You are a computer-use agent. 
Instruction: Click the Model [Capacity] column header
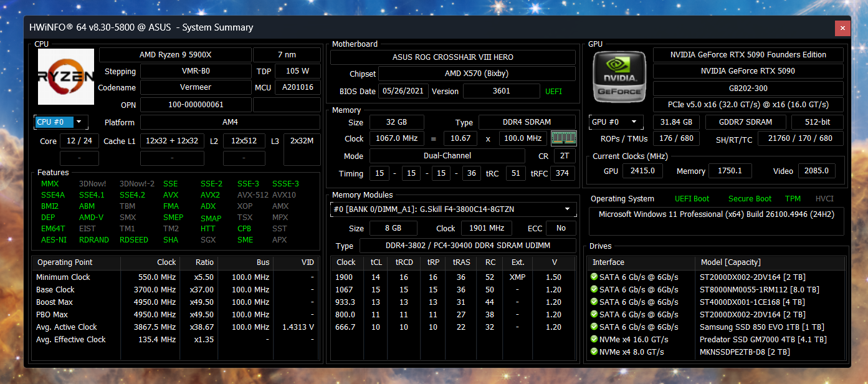coord(770,262)
